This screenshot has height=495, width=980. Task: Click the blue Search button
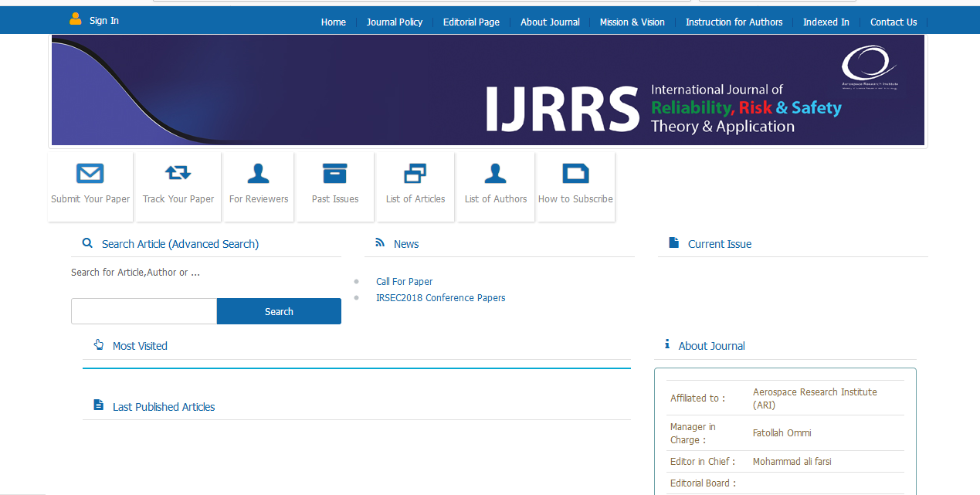(279, 311)
